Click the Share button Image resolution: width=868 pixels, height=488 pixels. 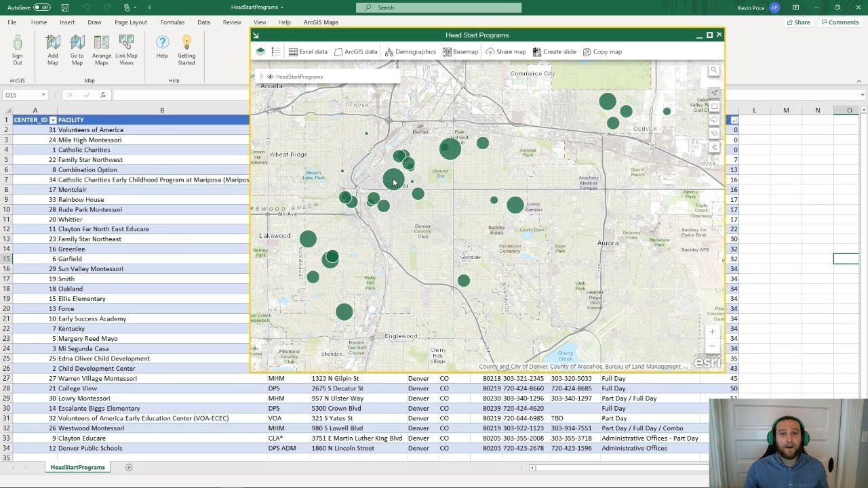(x=798, y=22)
